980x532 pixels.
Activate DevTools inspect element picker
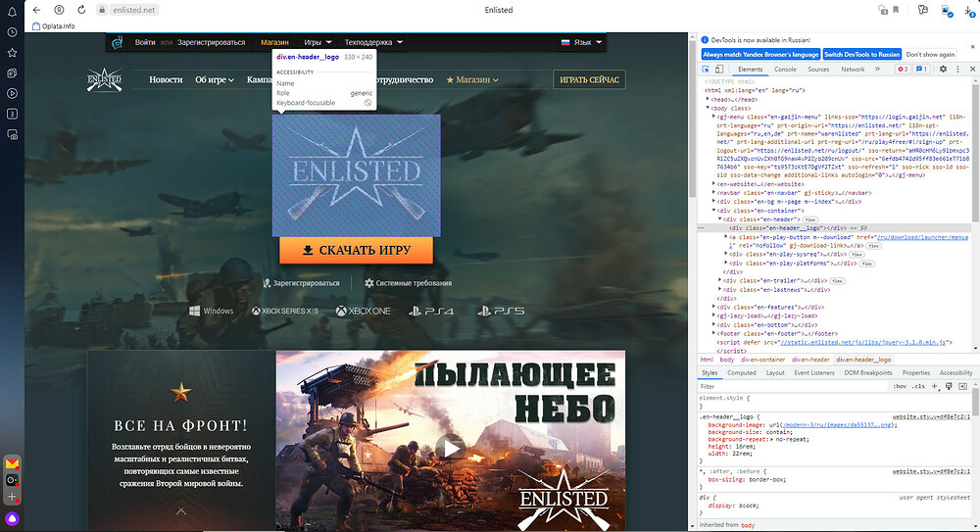(x=706, y=70)
